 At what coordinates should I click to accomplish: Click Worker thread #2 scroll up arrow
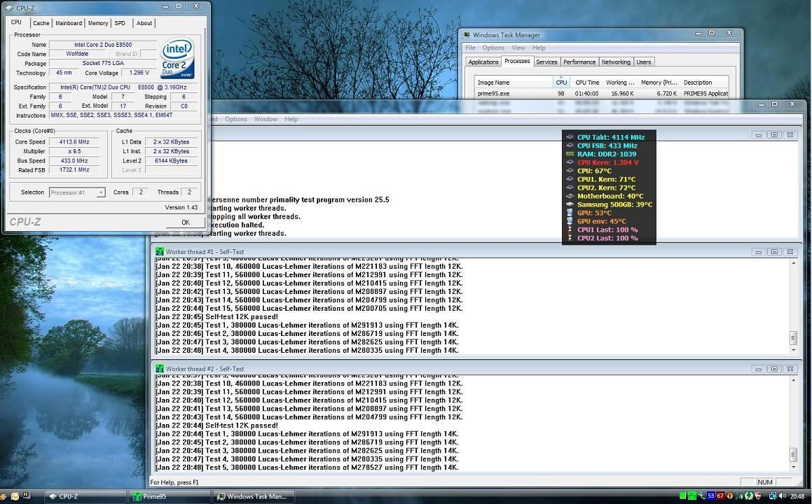(793, 380)
